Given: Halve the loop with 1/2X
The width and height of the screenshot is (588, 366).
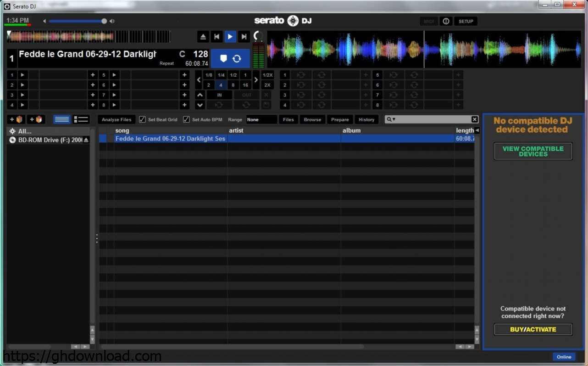Looking at the screenshot, I should (x=267, y=75).
